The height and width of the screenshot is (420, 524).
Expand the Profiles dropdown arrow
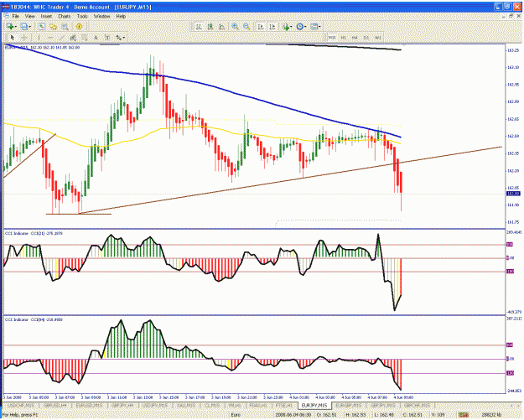click(x=29, y=27)
